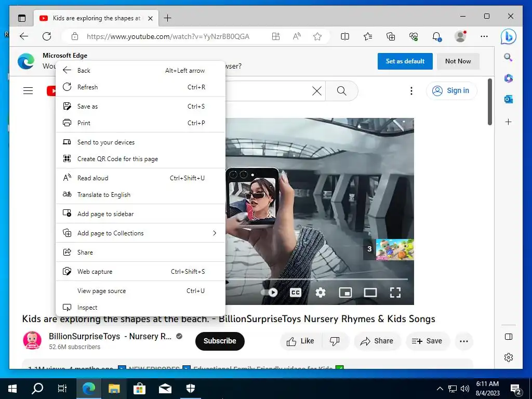The height and width of the screenshot is (399, 532).
Task: Toggle split screen icon
Action: pos(345,36)
